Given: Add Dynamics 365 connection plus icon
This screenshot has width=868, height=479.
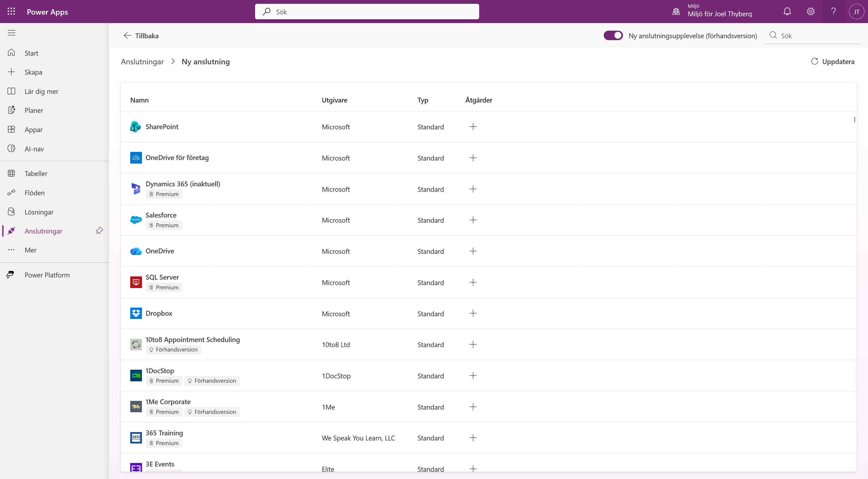Looking at the screenshot, I should point(473,189).
